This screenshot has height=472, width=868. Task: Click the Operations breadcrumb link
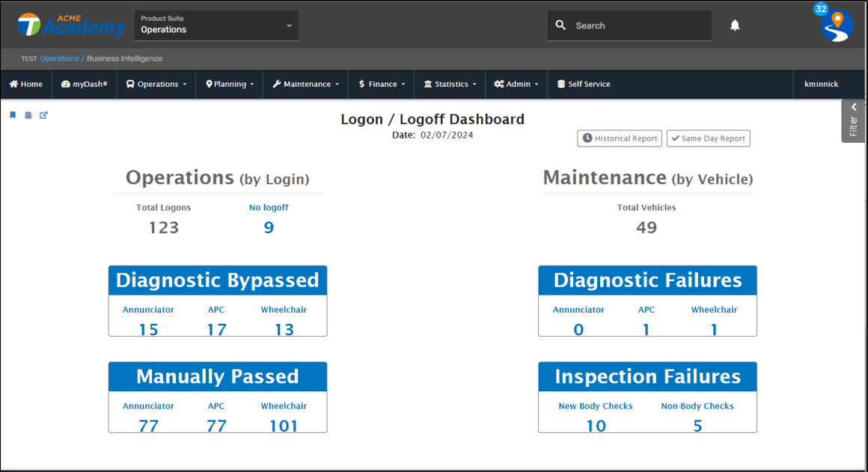pyautogui.click(x=59, y=58)
